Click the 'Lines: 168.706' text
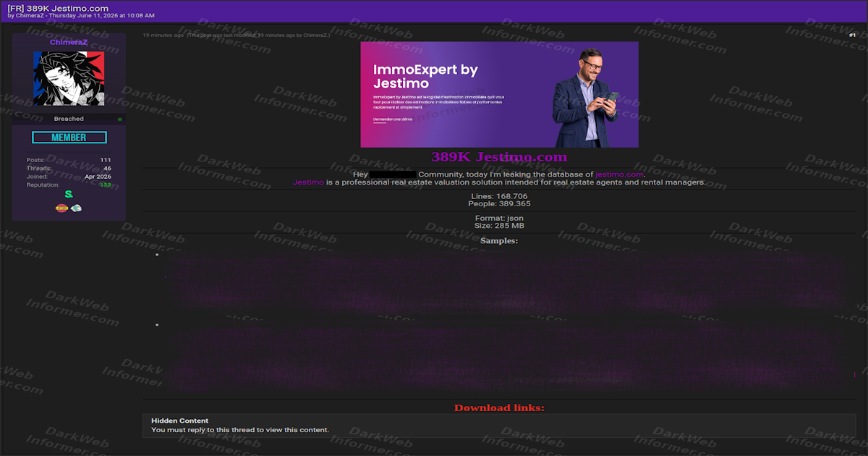 click(499, 196)
